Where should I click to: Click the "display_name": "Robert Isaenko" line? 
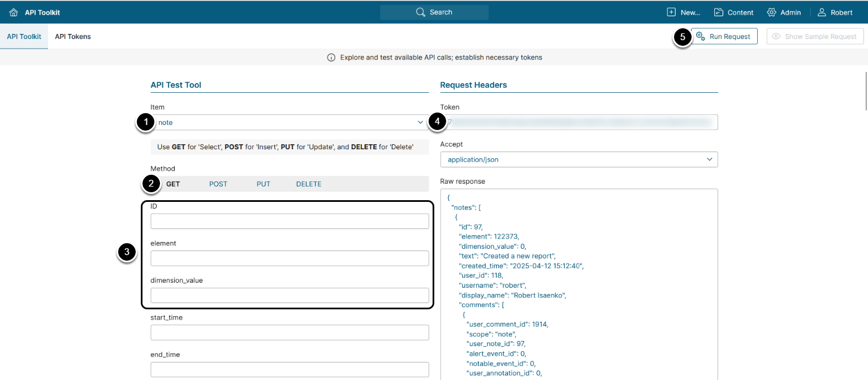click(513, 295)
